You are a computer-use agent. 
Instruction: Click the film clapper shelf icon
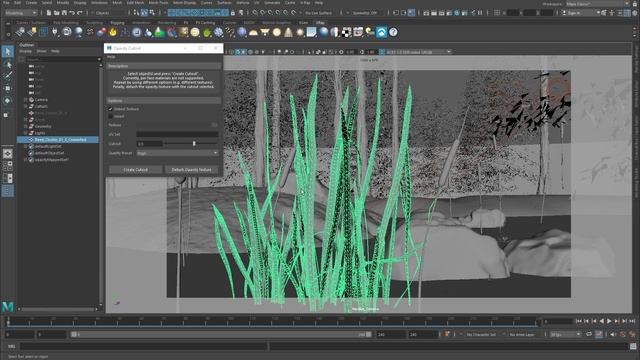(x=358, y=32)
